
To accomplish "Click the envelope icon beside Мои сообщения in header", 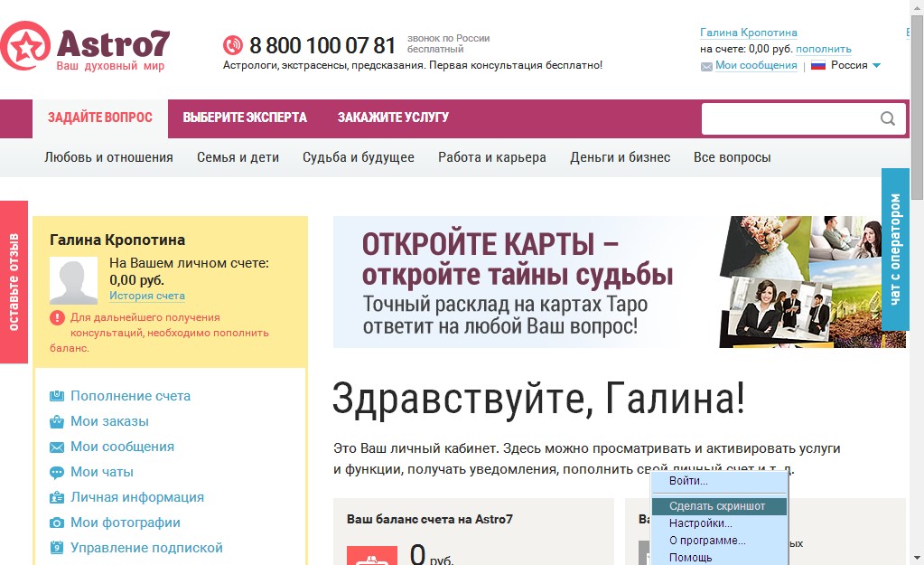I will coord(706,67).
